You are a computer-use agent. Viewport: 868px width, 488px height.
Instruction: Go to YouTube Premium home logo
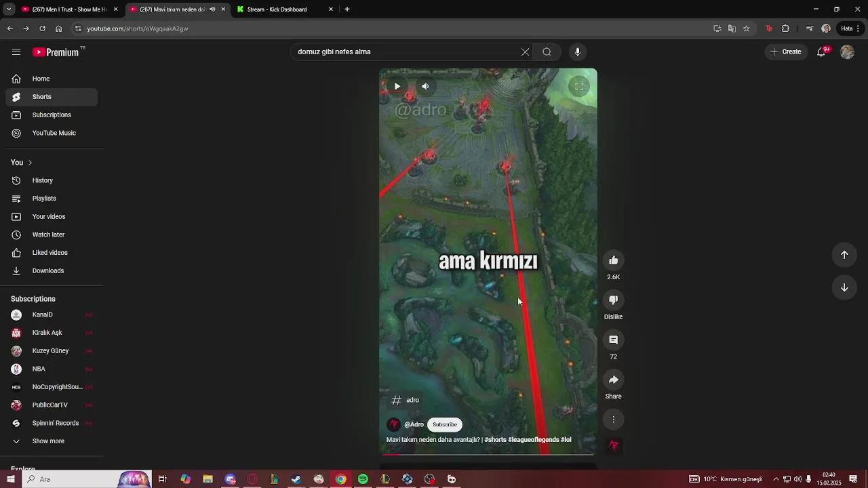[56, 52]
